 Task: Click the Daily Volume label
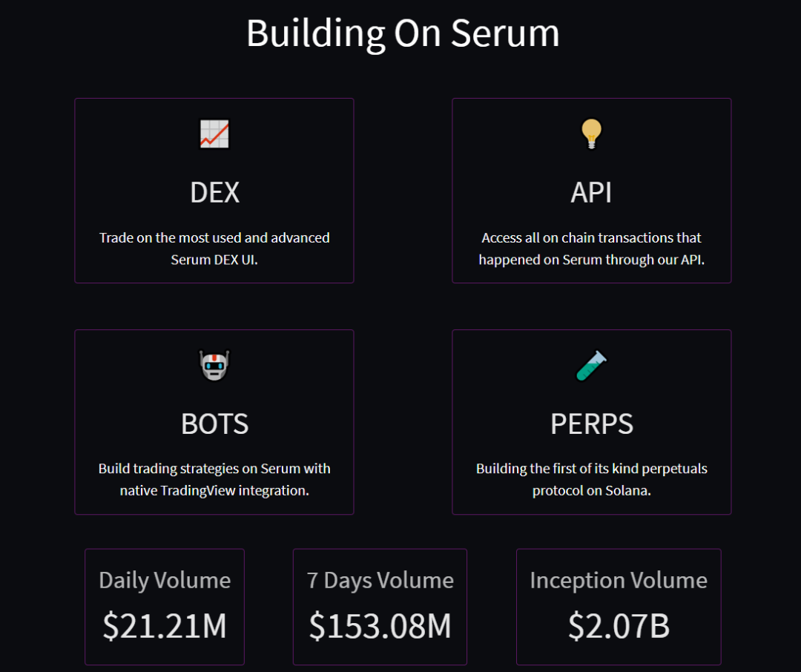pos(165,580)
